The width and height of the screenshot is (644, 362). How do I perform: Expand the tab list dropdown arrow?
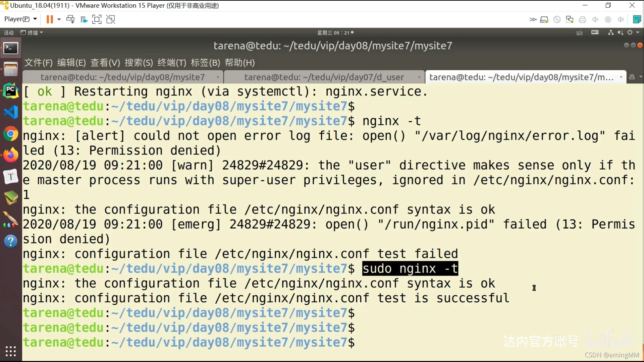(641, 77)
